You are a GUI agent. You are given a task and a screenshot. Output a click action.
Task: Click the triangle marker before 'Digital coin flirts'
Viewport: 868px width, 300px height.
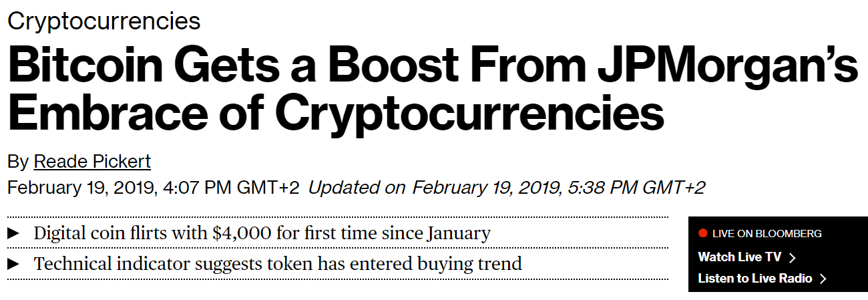pyautogui.click(x=13, y=233)
